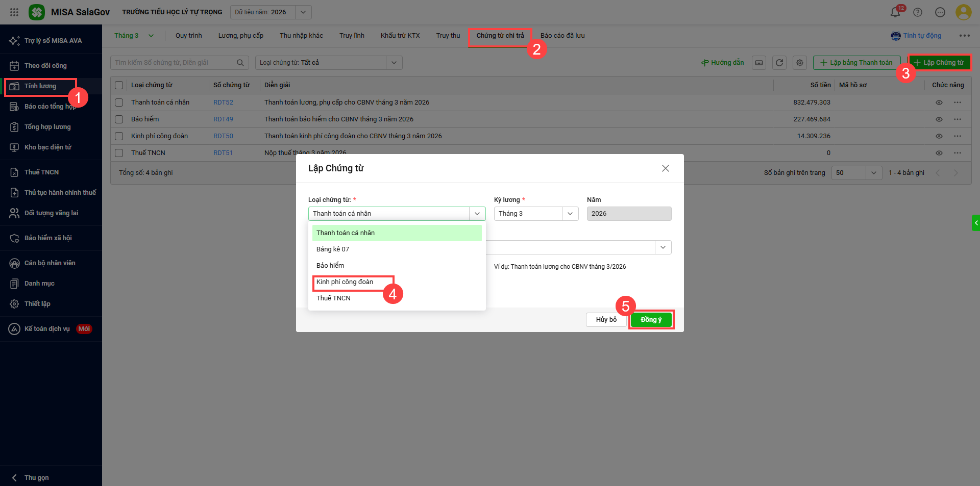980x486 pixels.
Task: View the Thanh toán cá nhân row eye icon
Action: 939,103
